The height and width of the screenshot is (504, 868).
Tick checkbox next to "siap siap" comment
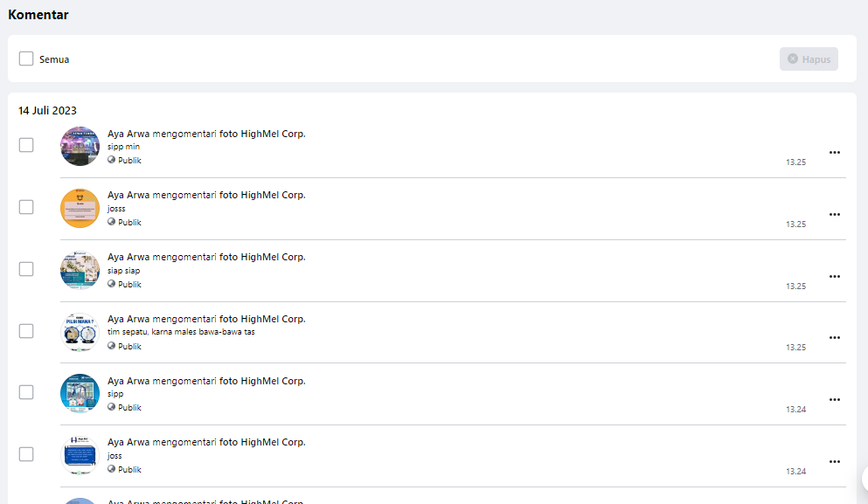point(26,269)
